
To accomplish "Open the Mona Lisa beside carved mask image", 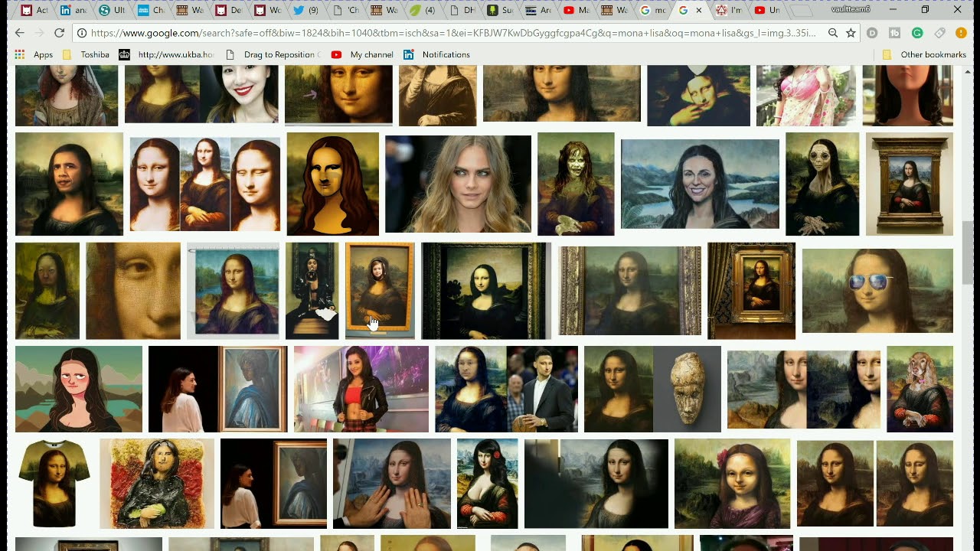I will pos(652,389).
